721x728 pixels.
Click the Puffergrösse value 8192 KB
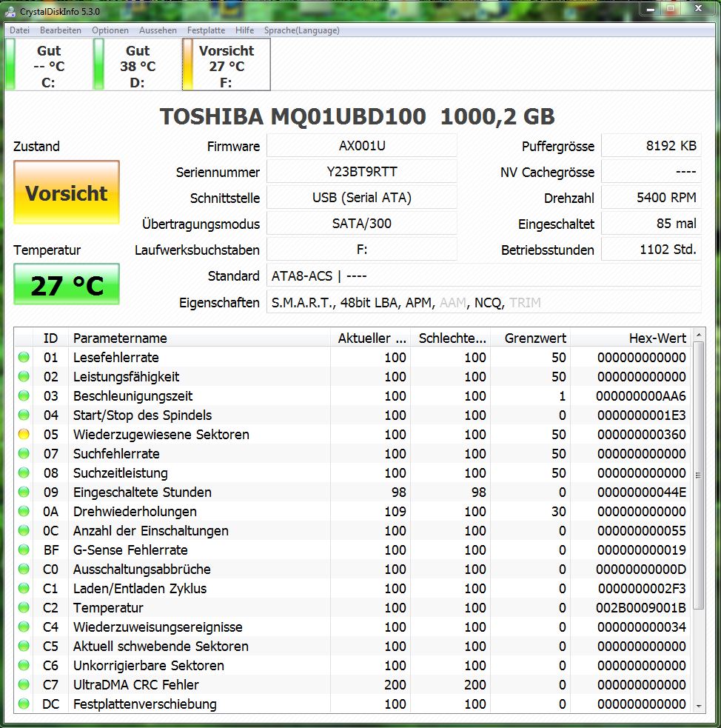651,146
